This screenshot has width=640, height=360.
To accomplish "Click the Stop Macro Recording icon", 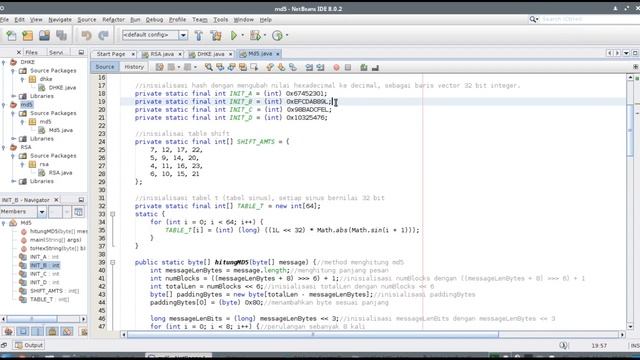I will (348, 67).
